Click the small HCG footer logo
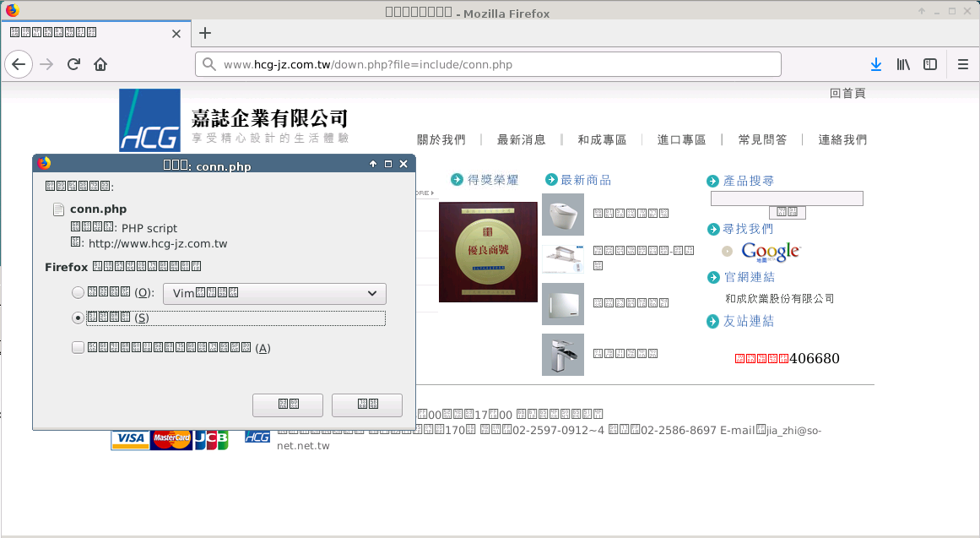Screen dimensions: 980x538 click(257, 437)
